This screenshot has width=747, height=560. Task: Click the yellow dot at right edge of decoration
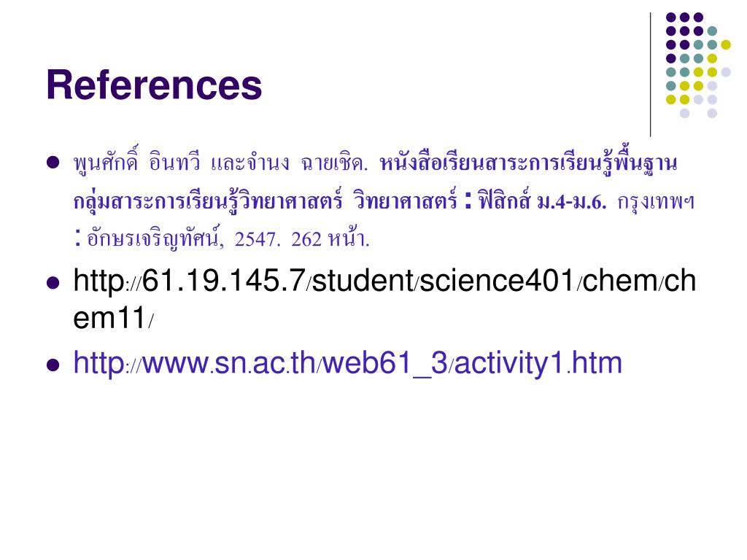coord(726,44)
